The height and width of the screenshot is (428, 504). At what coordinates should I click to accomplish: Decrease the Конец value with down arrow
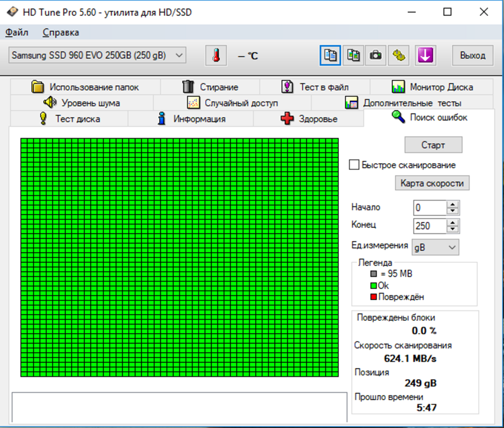pos(453,229)
